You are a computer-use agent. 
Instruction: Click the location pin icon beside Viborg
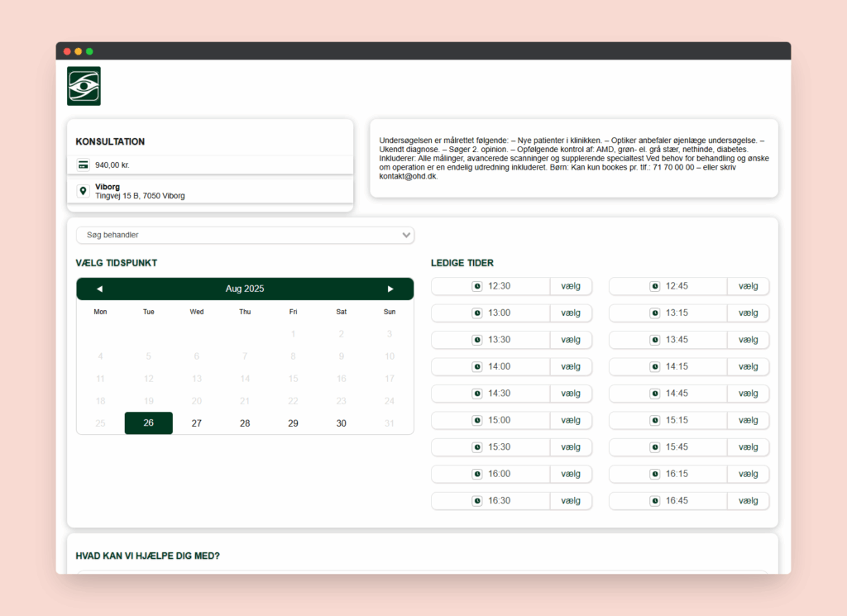point(84,191)
